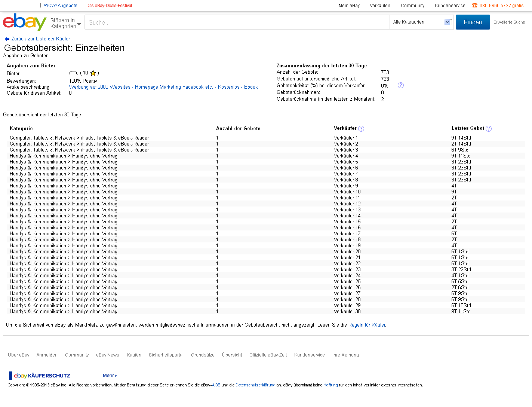Viewport: 532px width, 407px height.
Task: Open help icon next to Letztes Gebot header
Action: (489, 129)
